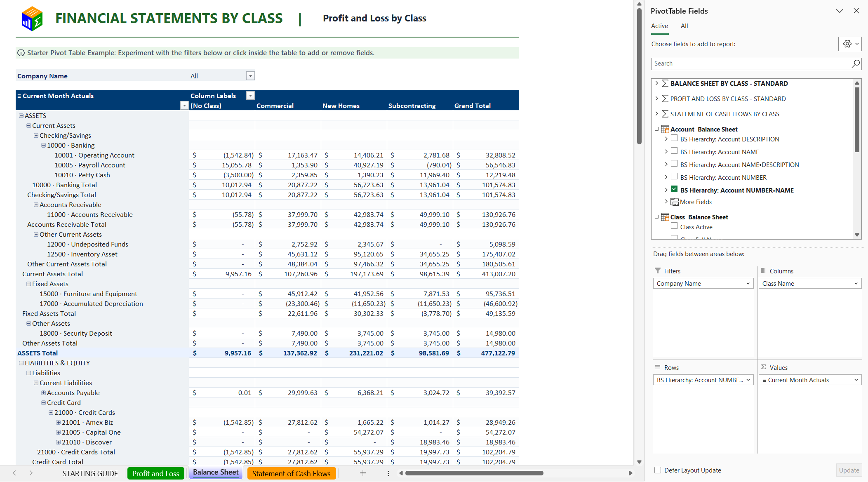The height and width of the screenshot is (482, 868).
Task: Click the next sheet navigation arrow
Action: (x=31, y=473)
